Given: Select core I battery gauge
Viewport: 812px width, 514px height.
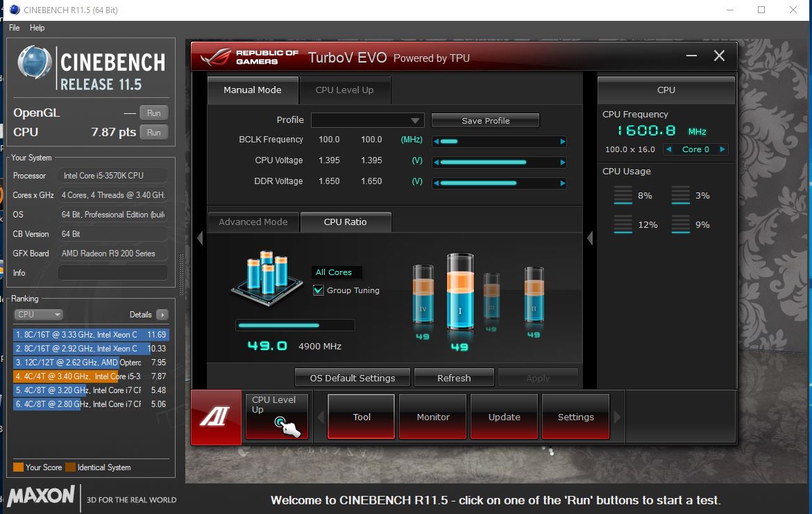Looking at the screenshot, I should pos(460,292).
